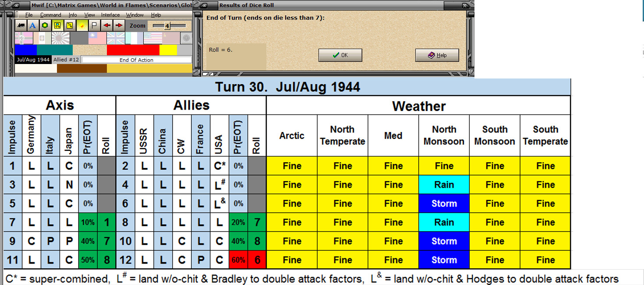Select the Italian flag
Screen dimensions: 644x285
point(42,38)
